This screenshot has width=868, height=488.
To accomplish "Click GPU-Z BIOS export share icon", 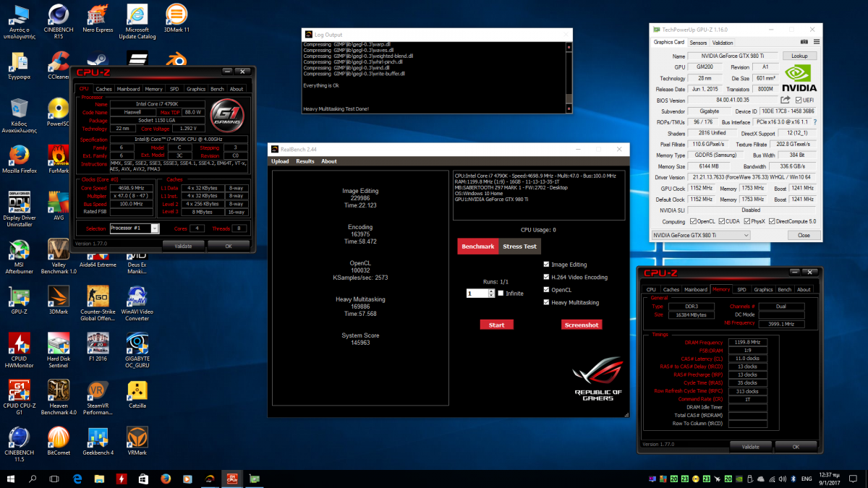I will click(786, 100).
